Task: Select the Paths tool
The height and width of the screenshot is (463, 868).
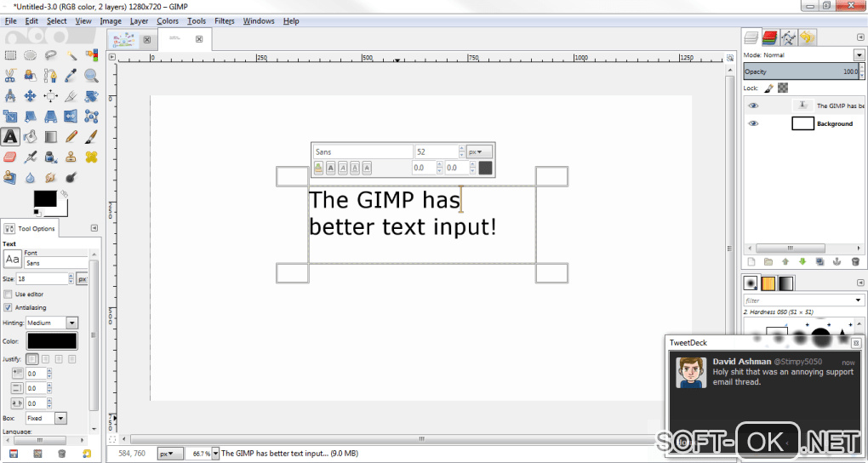Action: [51, 75]
